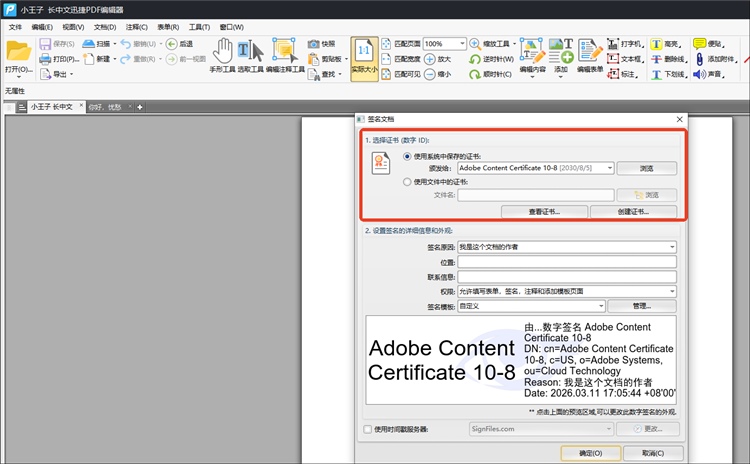Click the 查看证书... button

pos(544,212)
